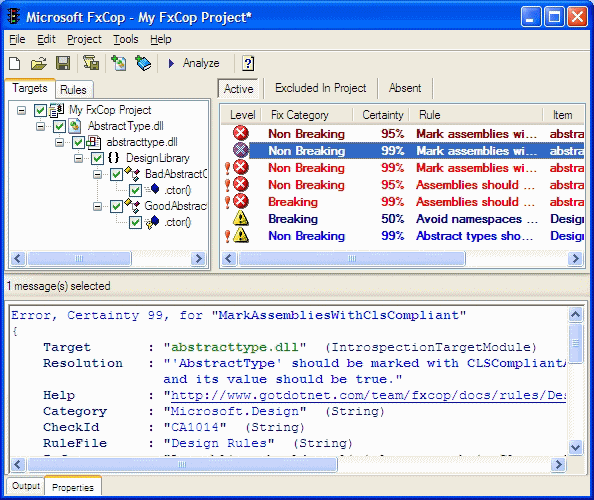Collapse the AbstractType.dll tree node

[x=41, y=126]
